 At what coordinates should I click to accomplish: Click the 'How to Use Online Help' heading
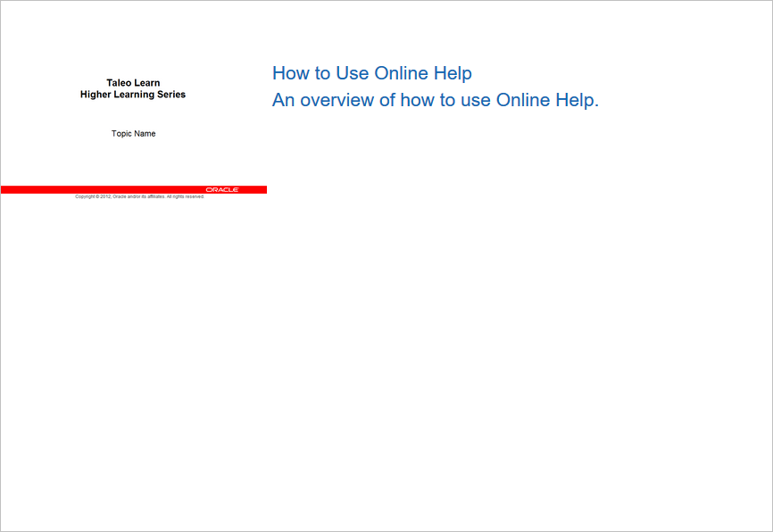pos(371,73)
